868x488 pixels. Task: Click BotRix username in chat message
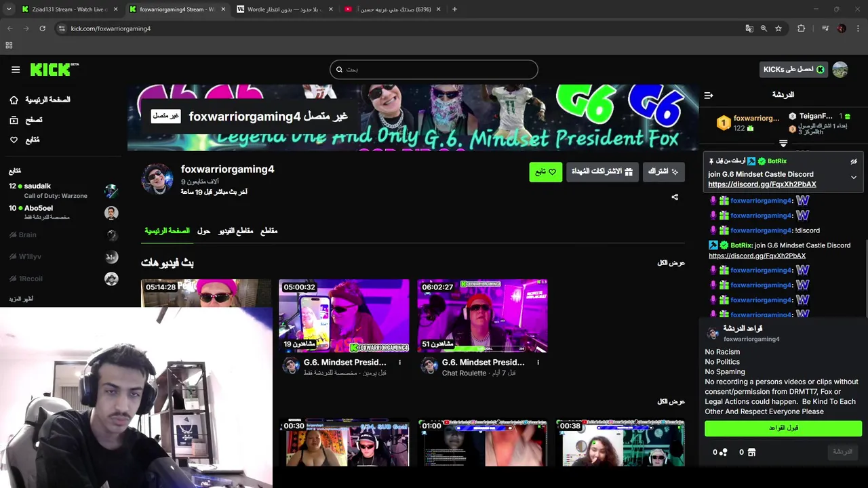742,245
